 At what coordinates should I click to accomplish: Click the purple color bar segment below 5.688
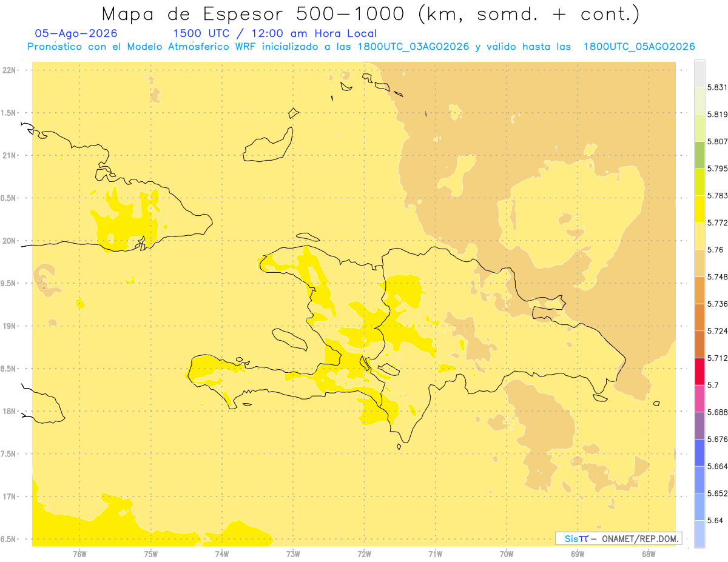[699, 426]
